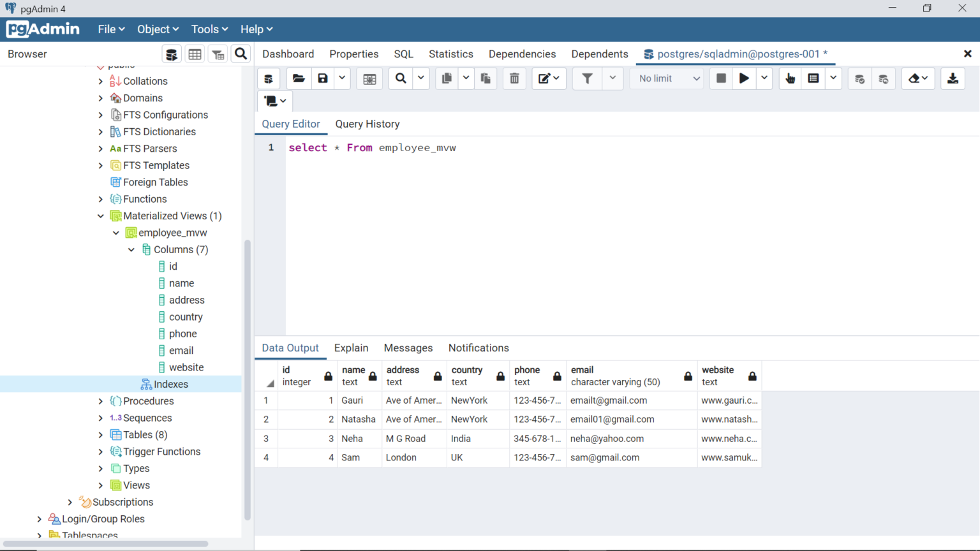980x551 pixels.
Task: Open the No limit rows dropdown
Action: pos(666,78)
